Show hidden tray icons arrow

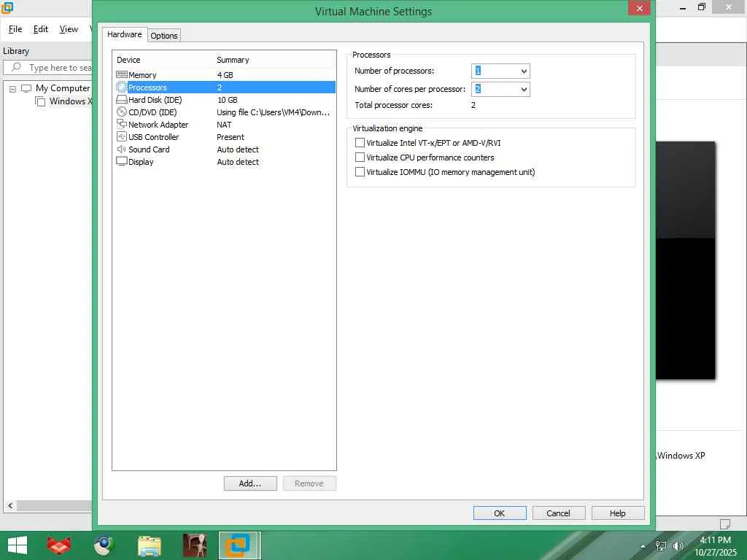point(643,546)
